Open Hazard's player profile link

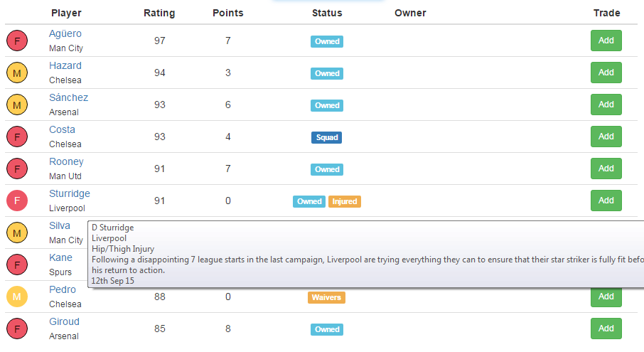[65, 65]
